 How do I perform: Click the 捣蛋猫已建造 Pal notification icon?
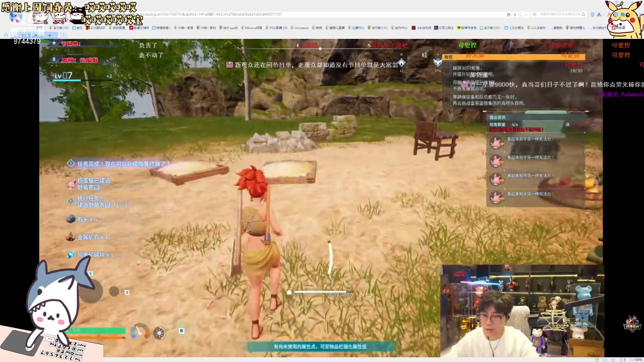click(71, 183)
